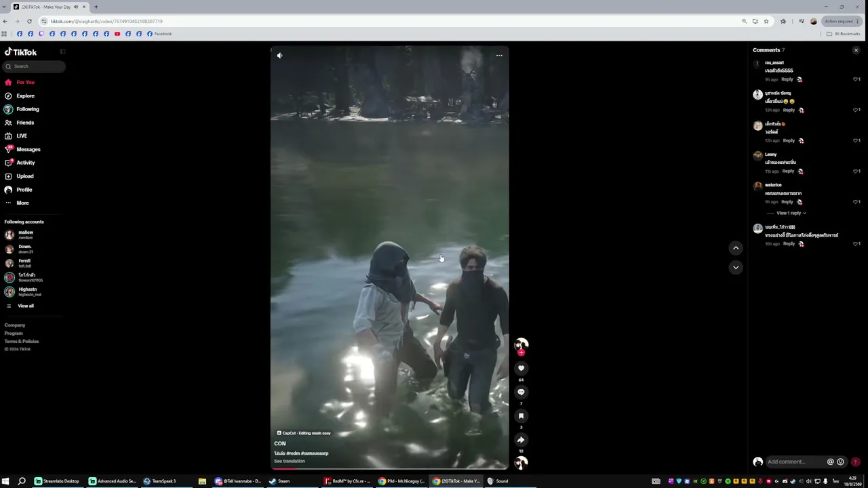Mute the video with the speaker icon
The height and width of the screenshot is (488, 868).
click(279, 56)
